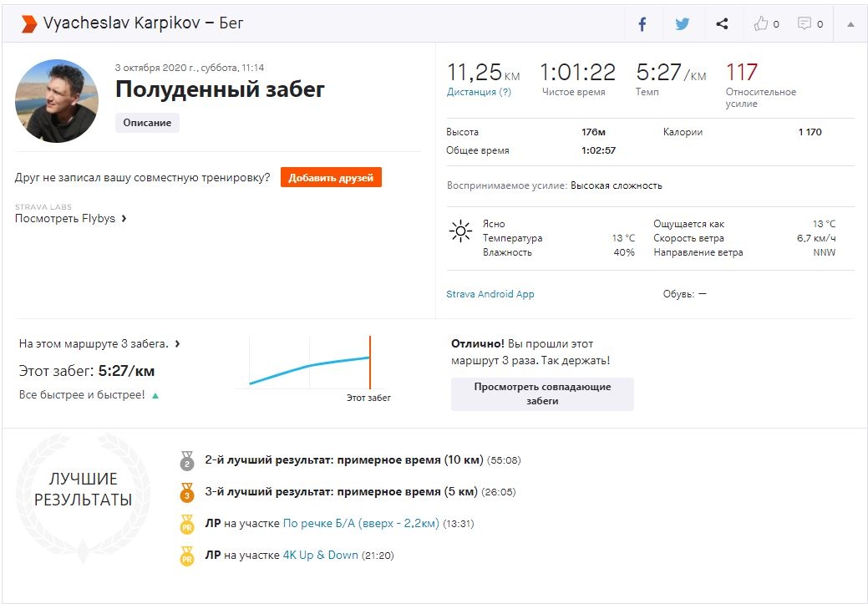
Task: Click the orange Strava chevron logo
Action: point(28,23)
